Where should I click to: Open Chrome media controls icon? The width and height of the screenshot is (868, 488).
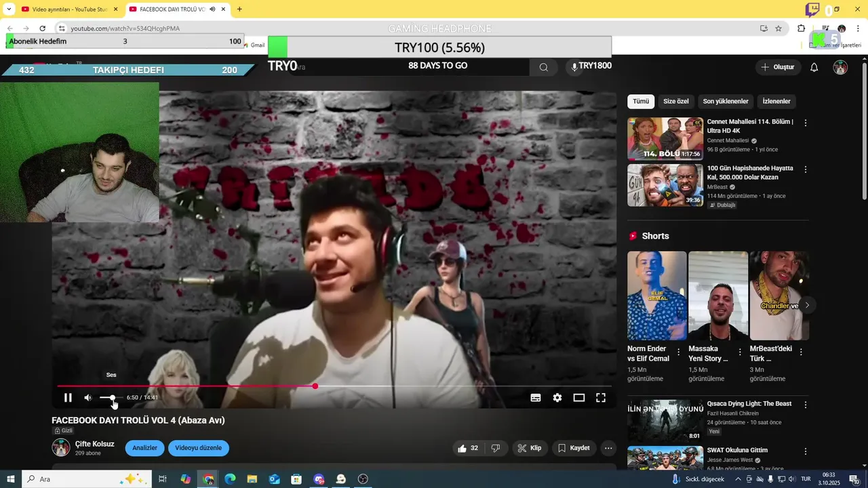[825, 28]
